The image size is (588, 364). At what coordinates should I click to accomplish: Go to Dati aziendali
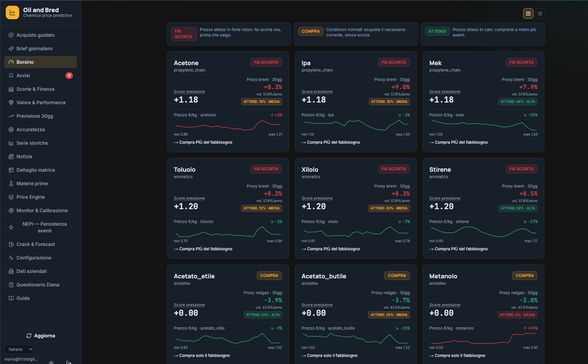click(40, 271)
